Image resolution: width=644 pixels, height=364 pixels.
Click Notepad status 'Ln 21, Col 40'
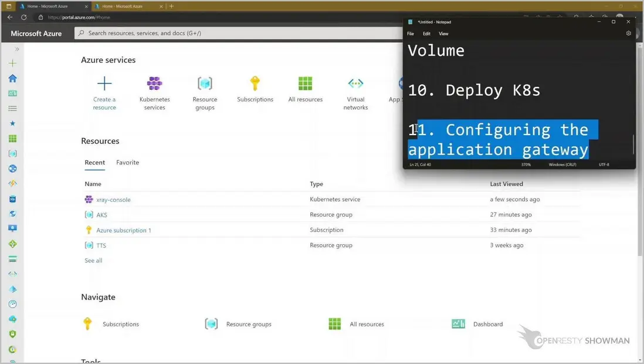tap(420, 164)
